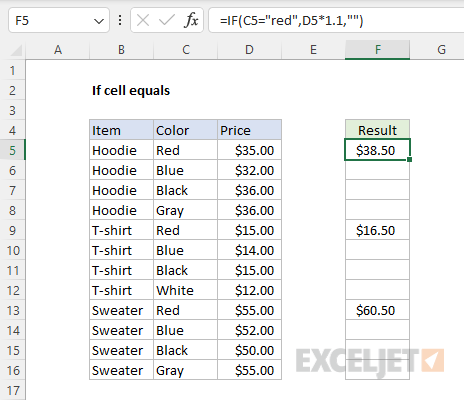Select the empty result cell F6
This screenshot has height=400, width=464.
point(377,170)
